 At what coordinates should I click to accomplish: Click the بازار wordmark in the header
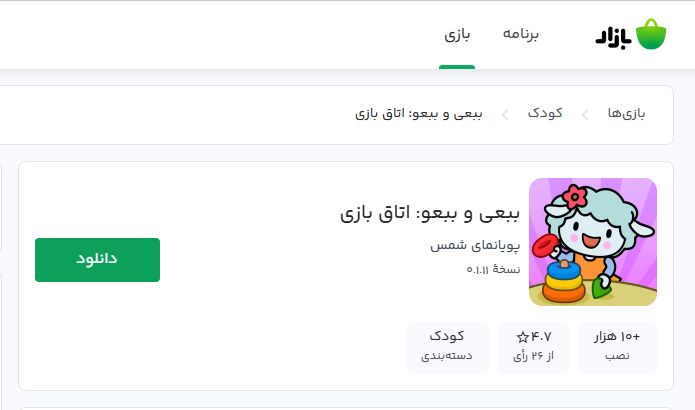click(x=613, y=36)
